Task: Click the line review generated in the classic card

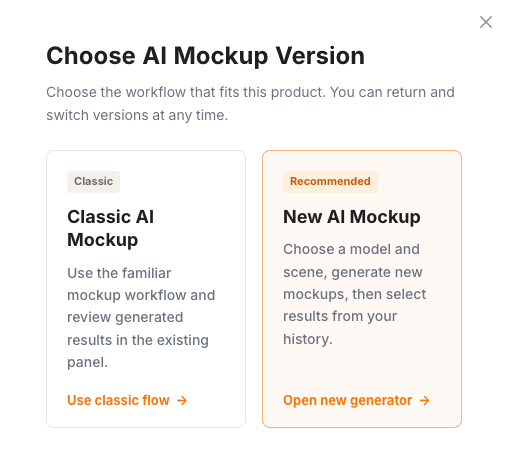Action: coord(125,318)
